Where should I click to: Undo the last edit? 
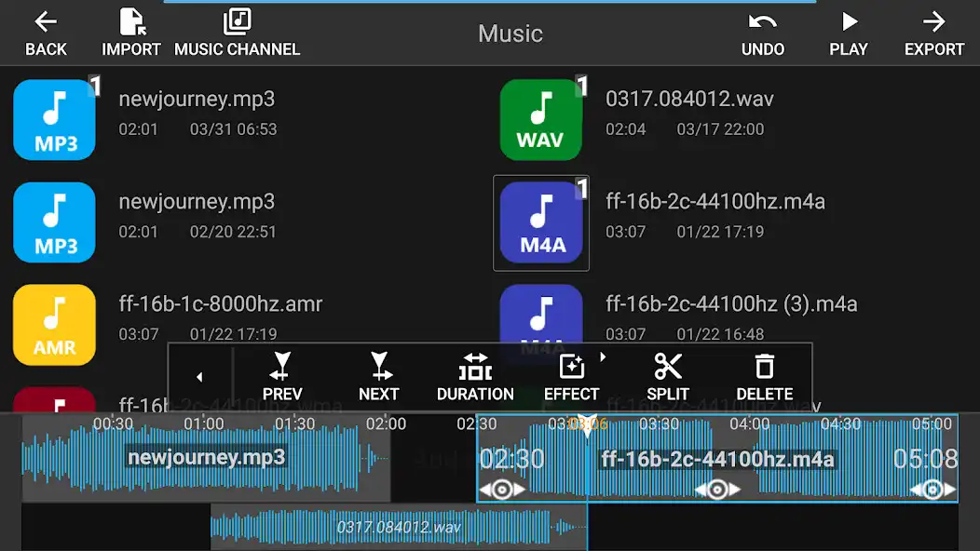click(763, 34)
